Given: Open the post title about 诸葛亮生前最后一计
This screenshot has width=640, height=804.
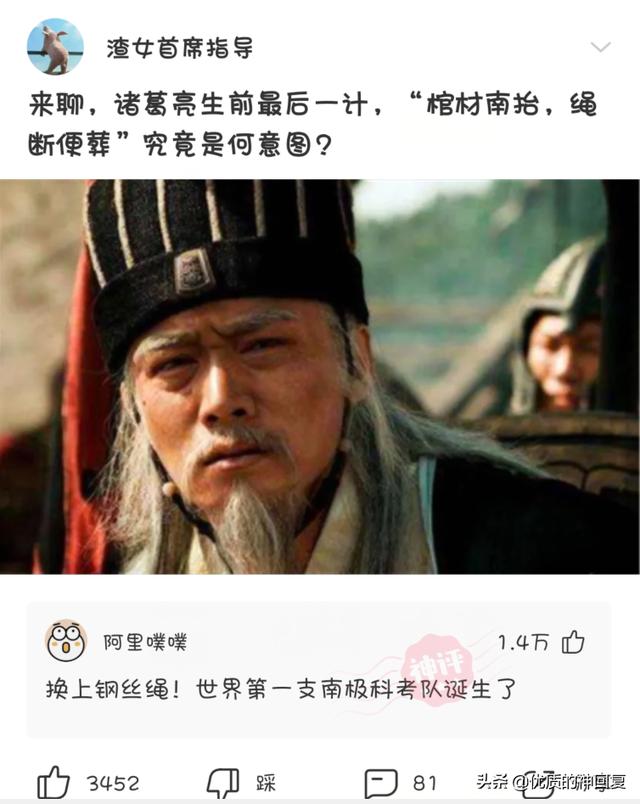Looking at the screenshot, I should [x=313, y=125].
